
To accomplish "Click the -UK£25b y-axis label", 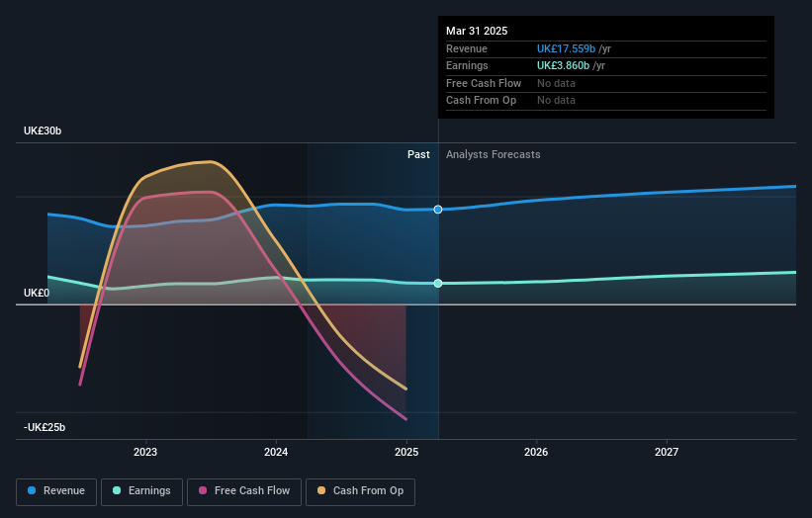I will point(45,427).
